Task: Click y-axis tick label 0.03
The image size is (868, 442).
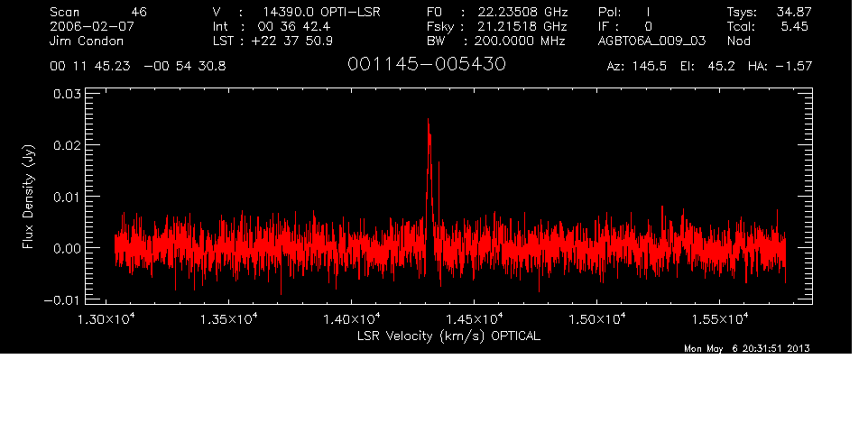Action: [67, 94]
